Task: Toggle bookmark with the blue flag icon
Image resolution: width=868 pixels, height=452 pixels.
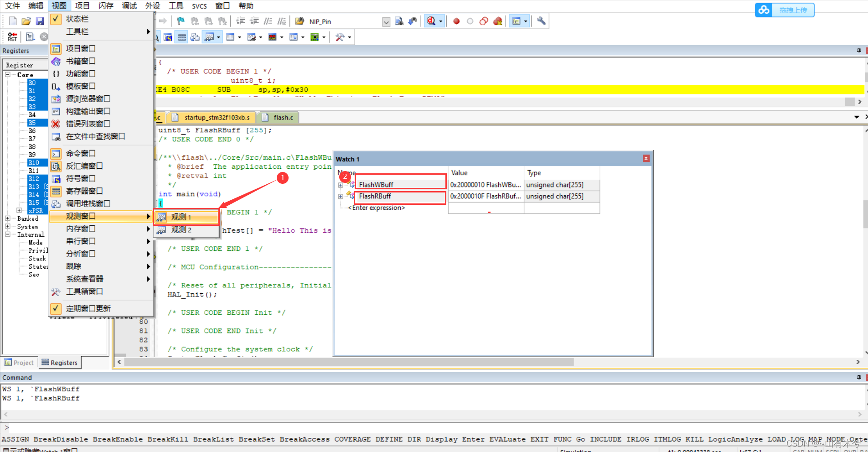Action: (181, 21)
